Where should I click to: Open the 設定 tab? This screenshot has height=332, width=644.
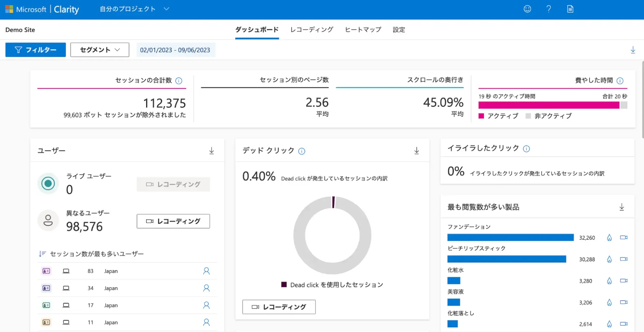pos(399,30)
